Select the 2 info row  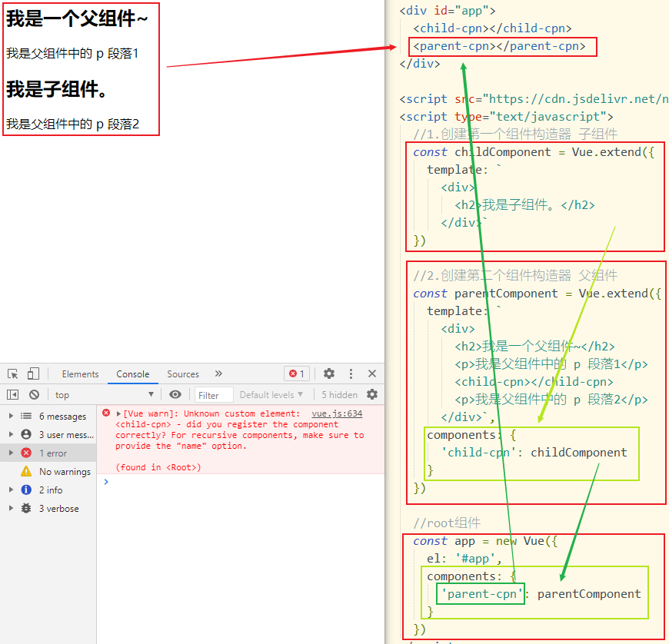(48, 490)
